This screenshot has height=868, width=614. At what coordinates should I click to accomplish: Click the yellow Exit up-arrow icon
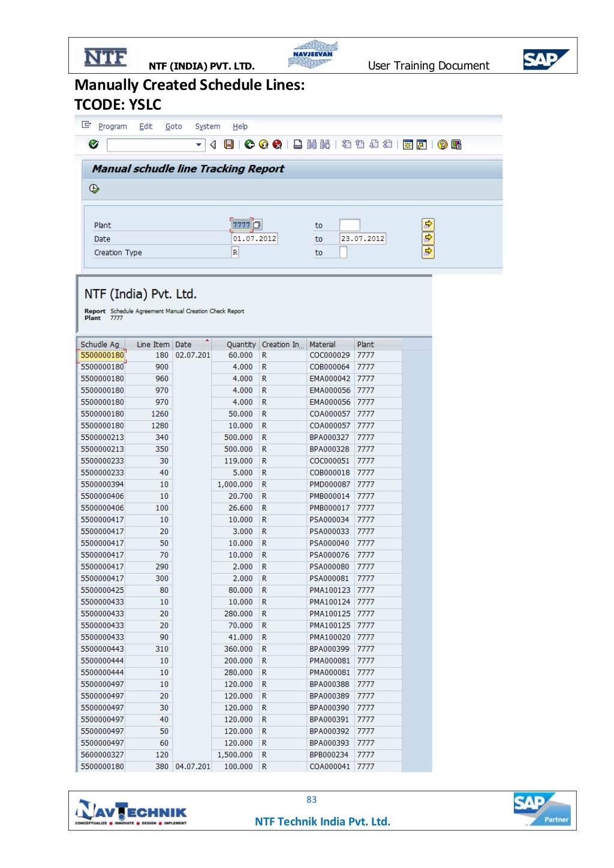click(x=263, y=144)
